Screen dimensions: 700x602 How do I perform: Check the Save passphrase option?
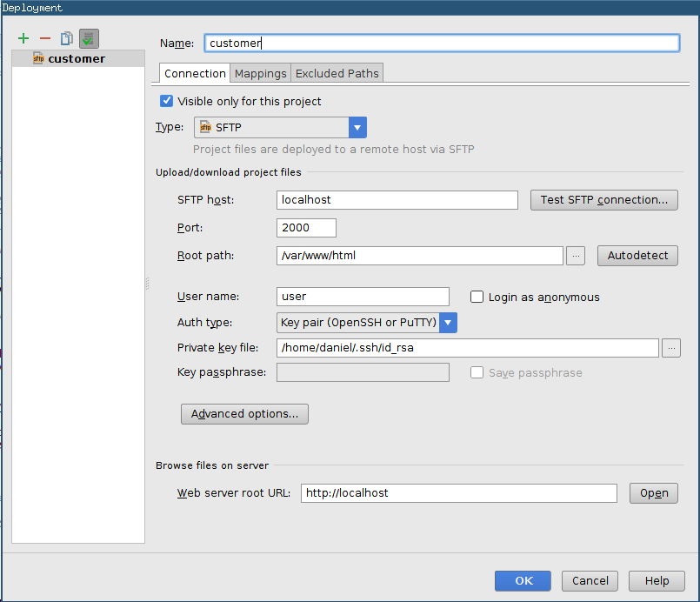[x=477, y=371]
